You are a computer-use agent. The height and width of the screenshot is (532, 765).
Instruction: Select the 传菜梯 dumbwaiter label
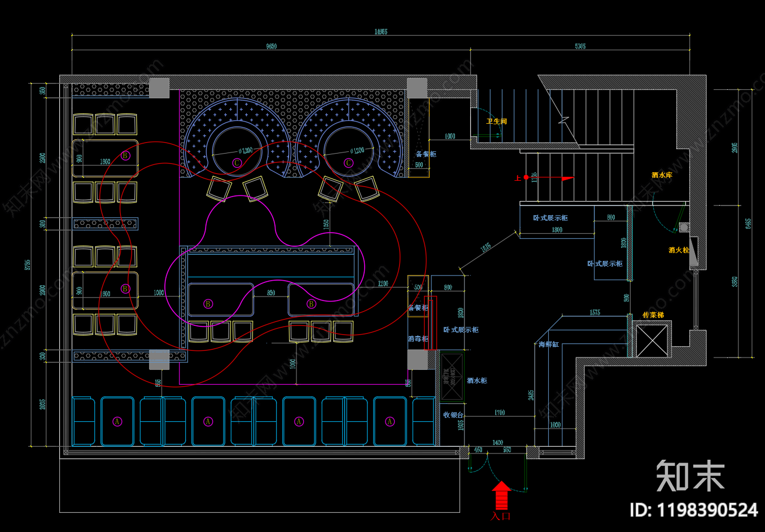653,315
